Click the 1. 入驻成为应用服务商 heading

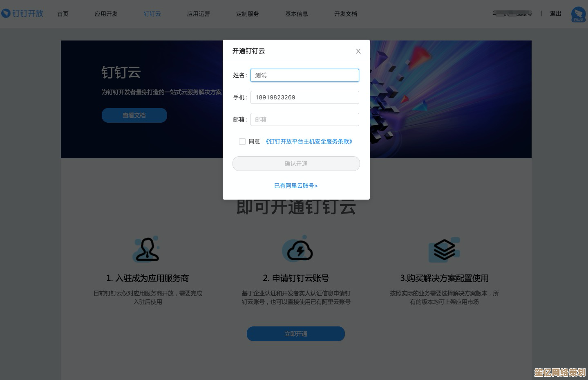148,278
